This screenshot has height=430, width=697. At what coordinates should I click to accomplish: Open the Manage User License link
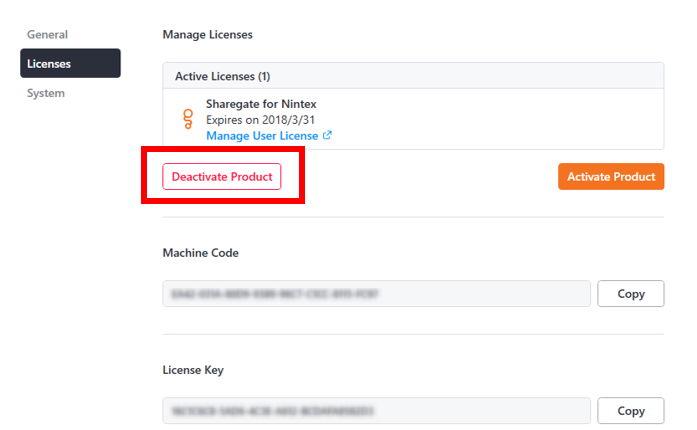coord(262,136)
